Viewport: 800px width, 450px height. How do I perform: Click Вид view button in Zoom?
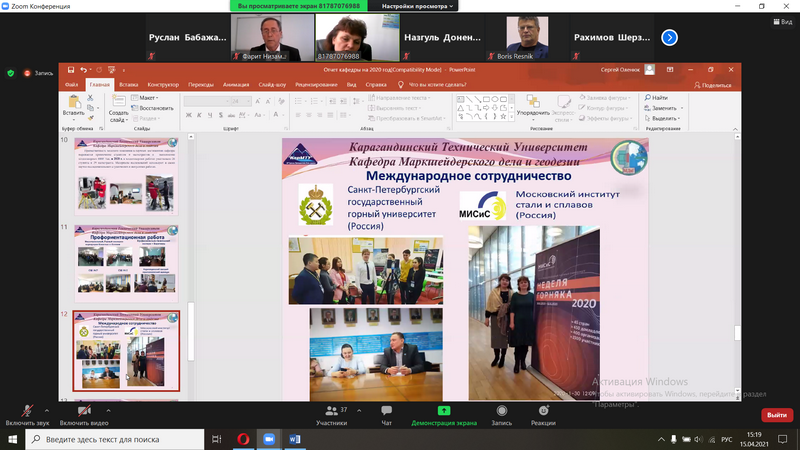point(783,21)
